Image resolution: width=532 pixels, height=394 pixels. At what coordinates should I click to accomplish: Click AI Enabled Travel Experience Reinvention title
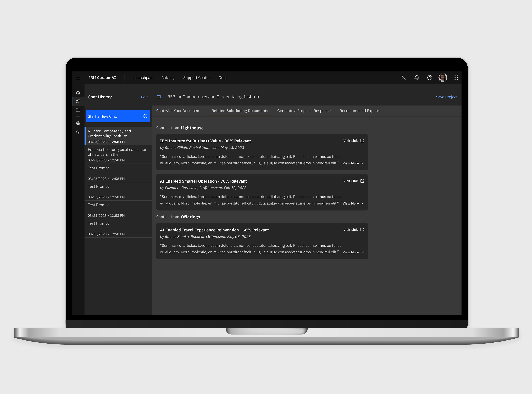(214, 230)
